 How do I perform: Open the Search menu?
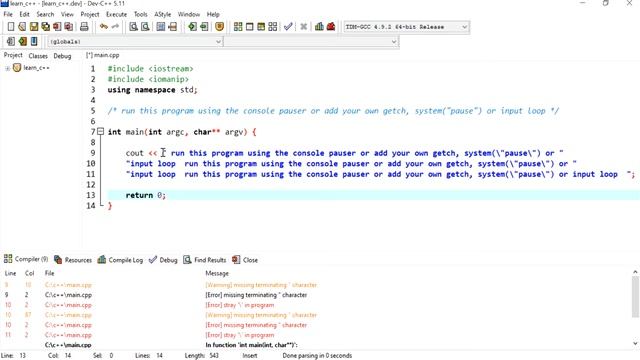pos(45,14)
